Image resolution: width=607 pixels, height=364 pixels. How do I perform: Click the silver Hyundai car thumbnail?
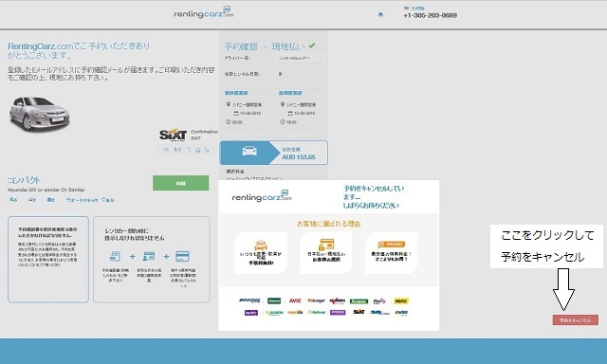click(39, 114)
